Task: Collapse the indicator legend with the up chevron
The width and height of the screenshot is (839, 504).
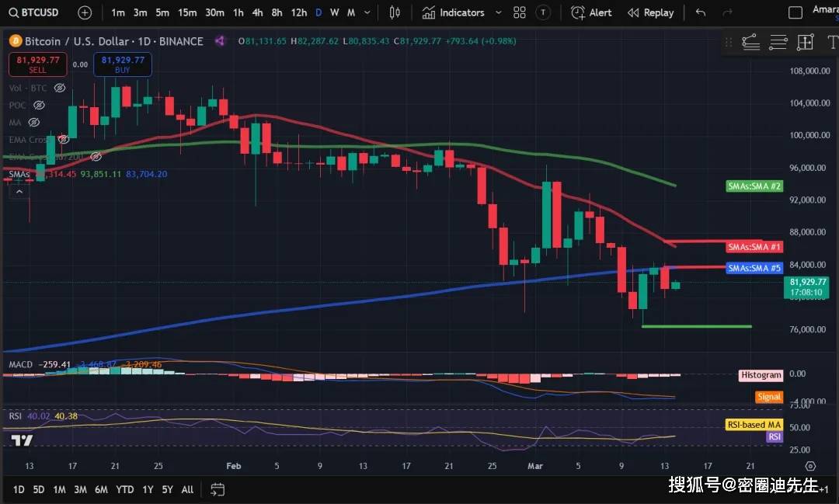Action: click(19, 190)
